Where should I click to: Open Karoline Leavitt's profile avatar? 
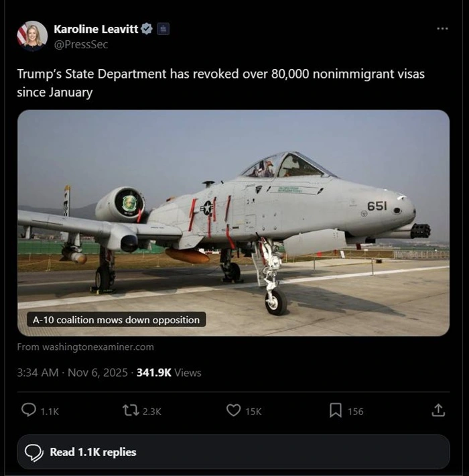(32, 36)
